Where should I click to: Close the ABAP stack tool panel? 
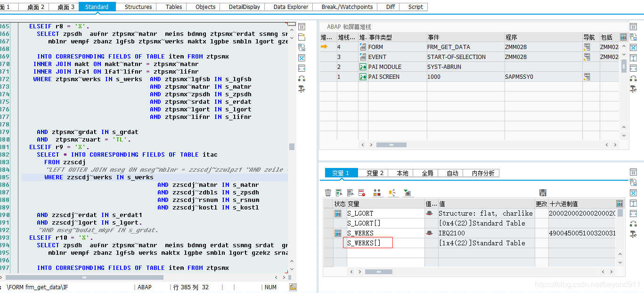[633, 26]
